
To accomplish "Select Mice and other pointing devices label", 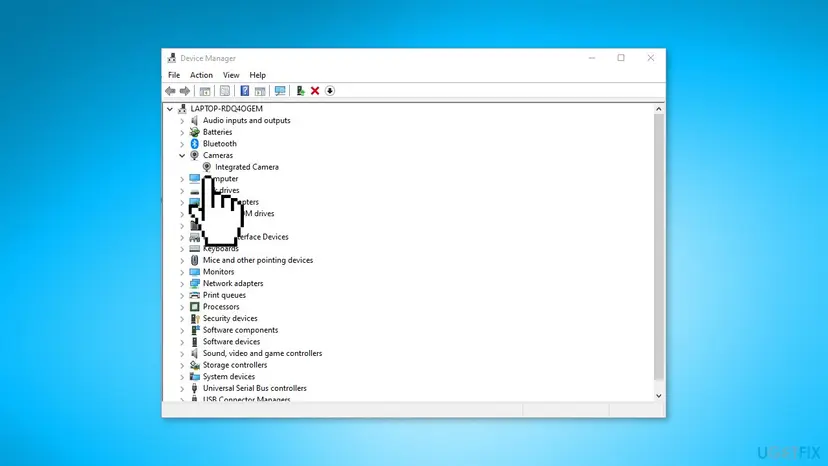I will click(x=258, y=260).
